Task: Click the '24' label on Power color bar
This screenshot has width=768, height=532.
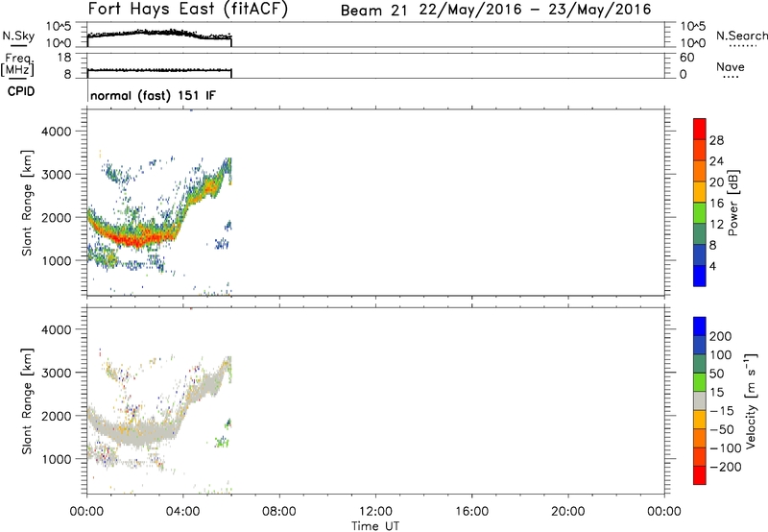Action: click(x=716, y=161)
